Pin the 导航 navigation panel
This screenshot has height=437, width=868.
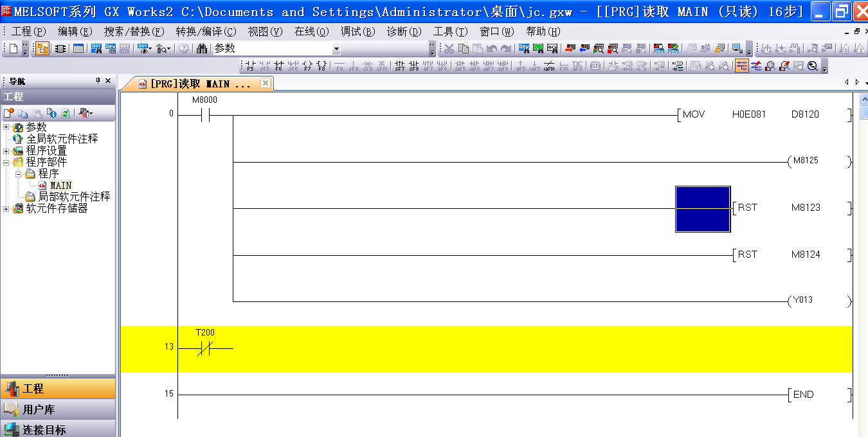[x=98, y=81]
